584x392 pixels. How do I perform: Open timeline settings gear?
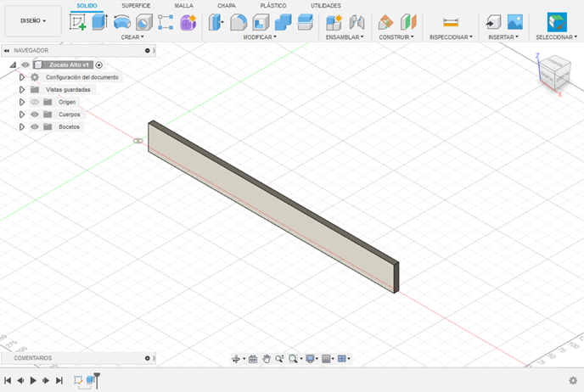573,380
